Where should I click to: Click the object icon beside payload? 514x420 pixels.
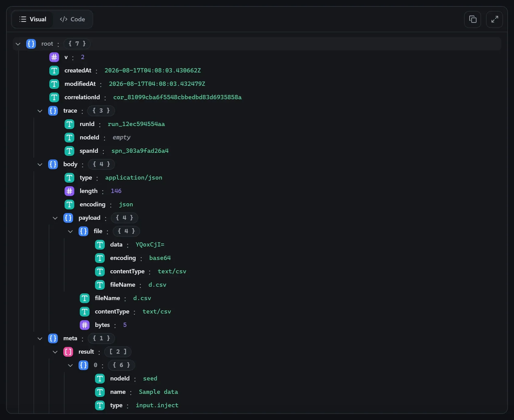[x=68, y=218]
